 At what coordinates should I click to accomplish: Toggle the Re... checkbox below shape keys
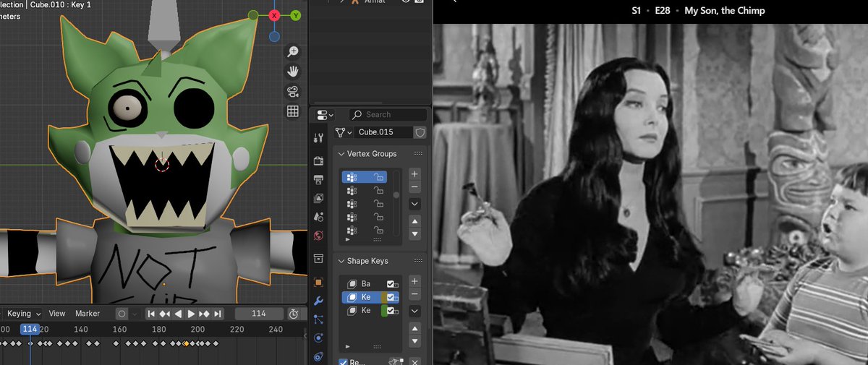[x=343, y=363]
